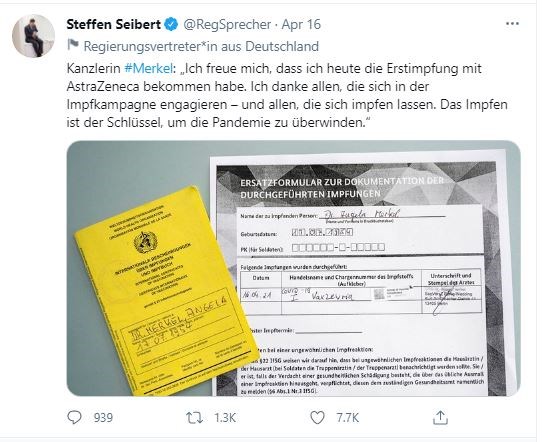Click the Apr 16 timestamp

(x=301, y=24)
